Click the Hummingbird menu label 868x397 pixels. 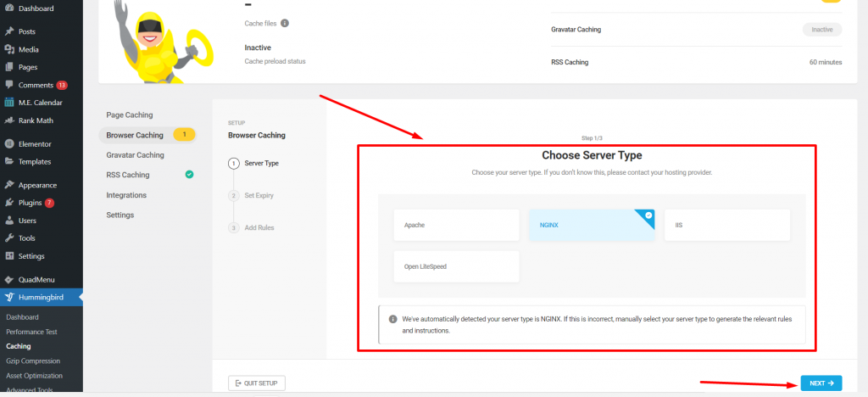coord(41,298)
